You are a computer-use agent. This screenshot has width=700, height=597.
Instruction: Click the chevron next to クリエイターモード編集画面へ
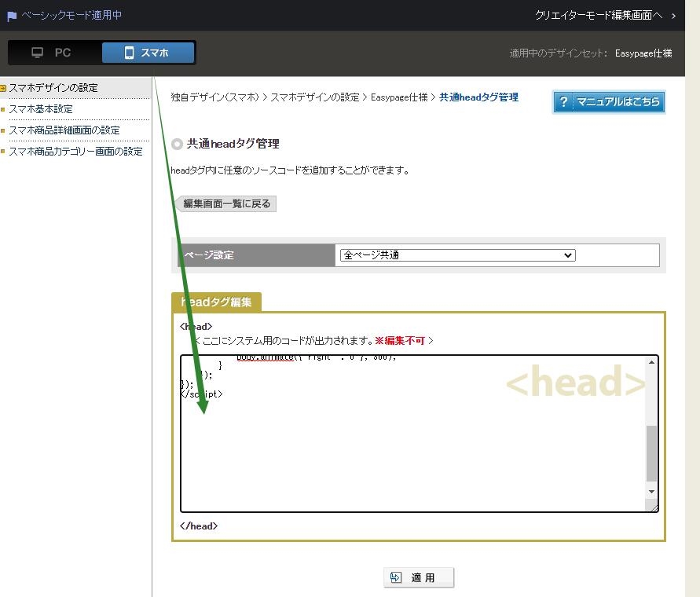673,16
